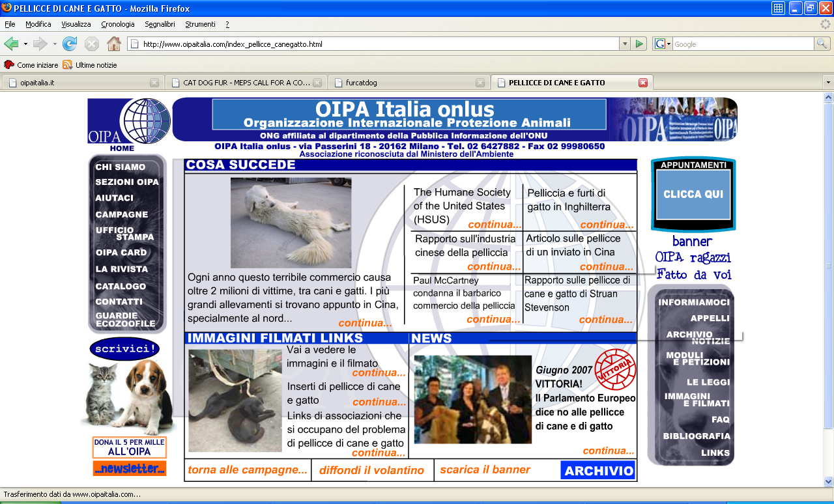This screenshot has height=504, width=834.
Task: Open SEZIONI OIPA from sidebar
Action: pos(127,182)
